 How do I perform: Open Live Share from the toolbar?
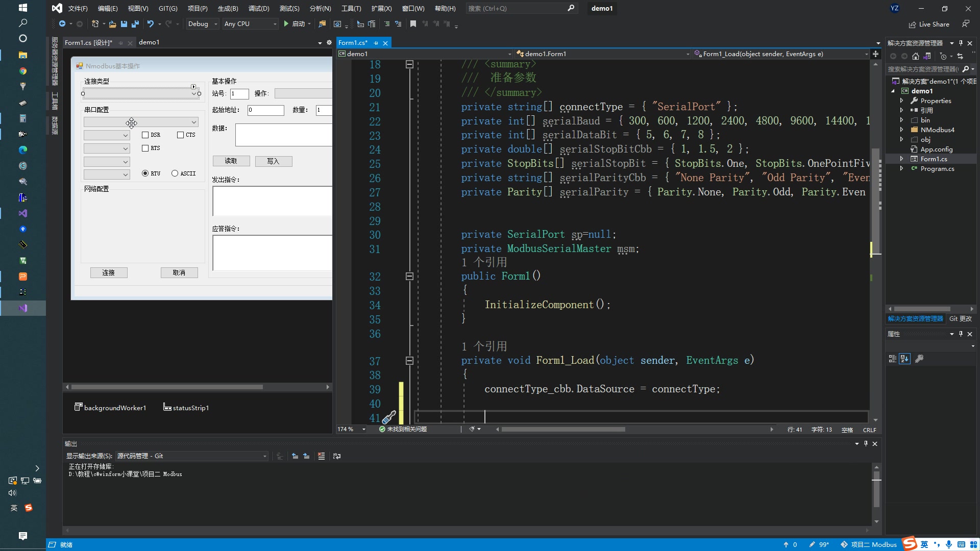pos(929,24)
